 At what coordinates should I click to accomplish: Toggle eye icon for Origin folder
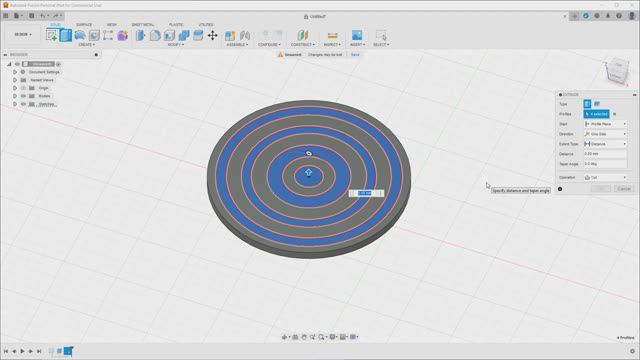click(23, 88)
